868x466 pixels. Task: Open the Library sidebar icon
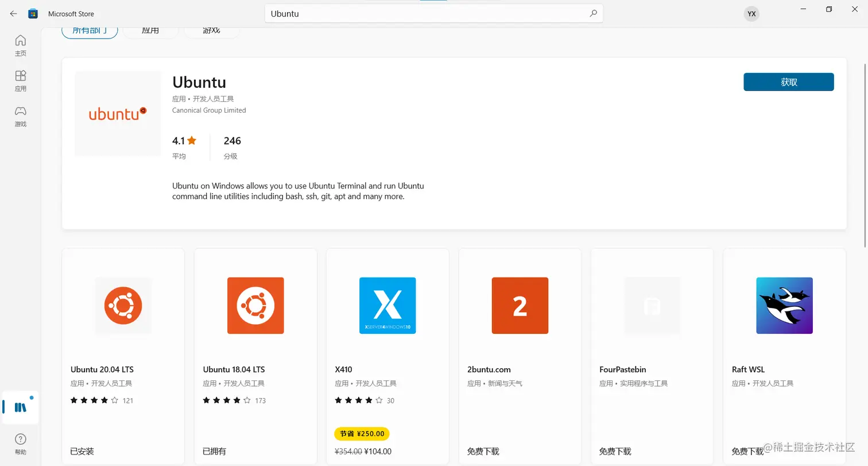pos(20,407)
